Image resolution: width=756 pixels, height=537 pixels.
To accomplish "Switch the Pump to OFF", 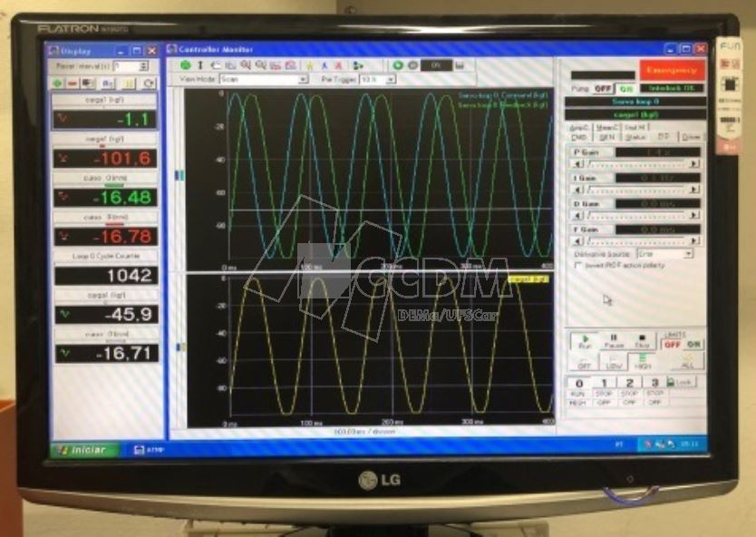I will coord(603,89).
